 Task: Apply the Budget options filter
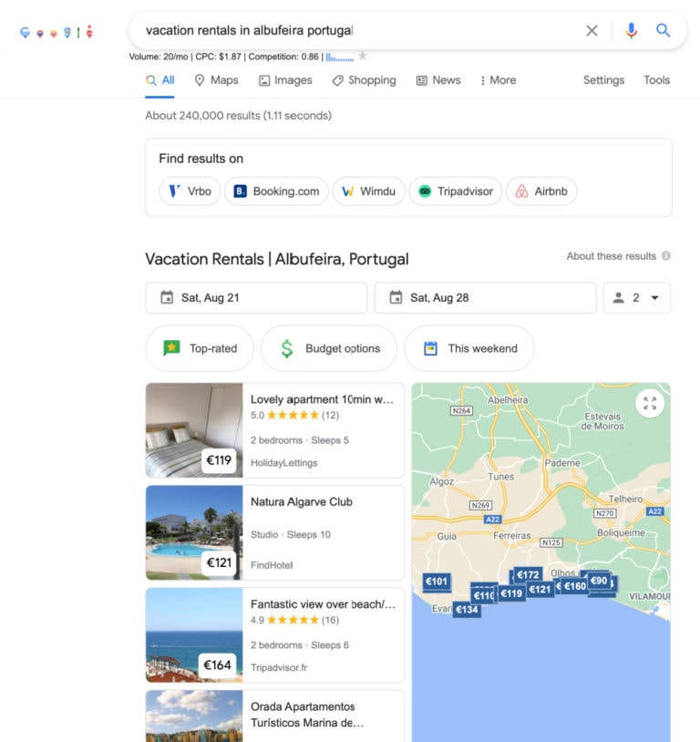(x=329, y=348)
